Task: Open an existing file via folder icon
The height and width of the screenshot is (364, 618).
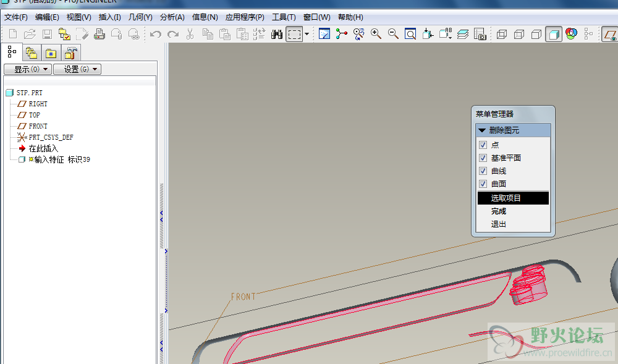Action: click(x=30, y=34)
